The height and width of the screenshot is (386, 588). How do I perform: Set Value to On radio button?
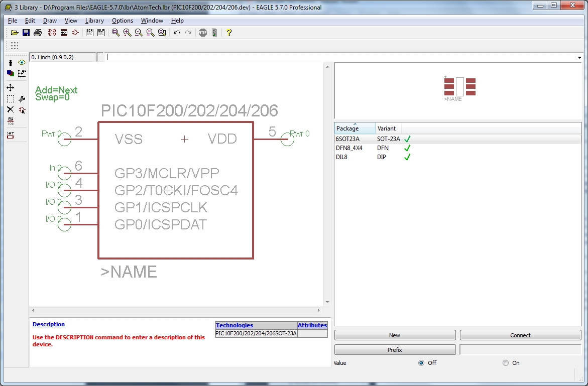[506, 363]
